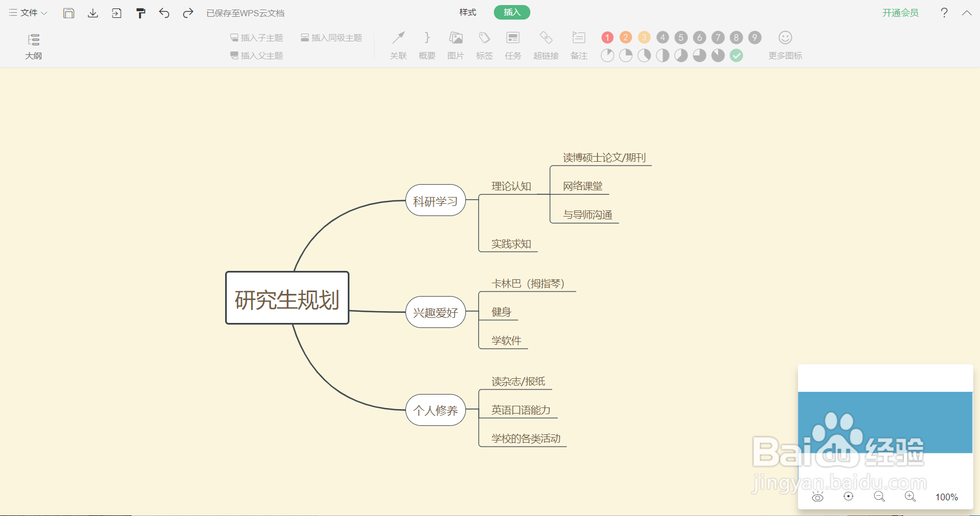Insert a 超链接 hyperlink
This screenshot has width=980, height=516.
click(x=546, y=46)
